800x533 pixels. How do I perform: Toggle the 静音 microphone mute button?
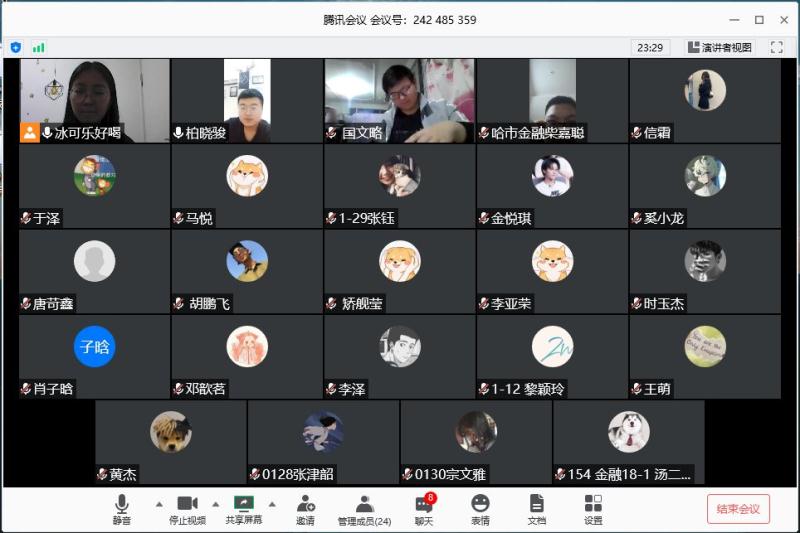click(x=121, y=508)
